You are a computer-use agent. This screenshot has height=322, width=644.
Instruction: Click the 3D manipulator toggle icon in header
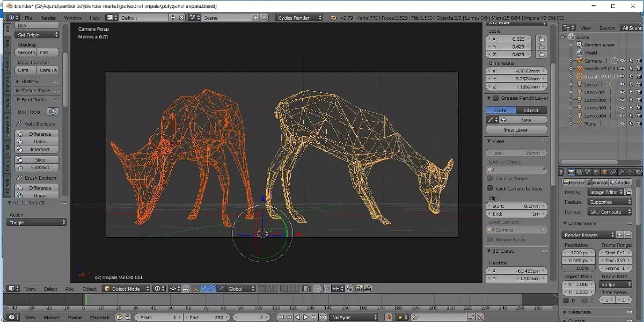[196, 289]
